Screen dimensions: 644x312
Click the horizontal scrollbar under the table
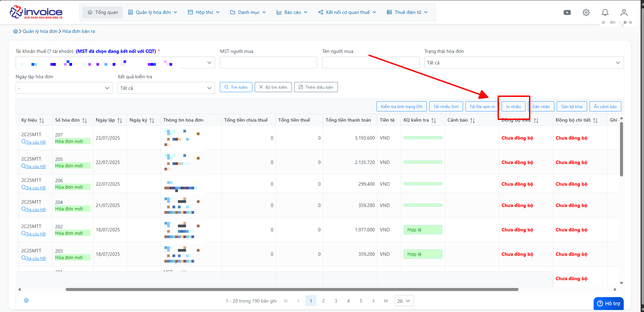(x=292, y=290)
